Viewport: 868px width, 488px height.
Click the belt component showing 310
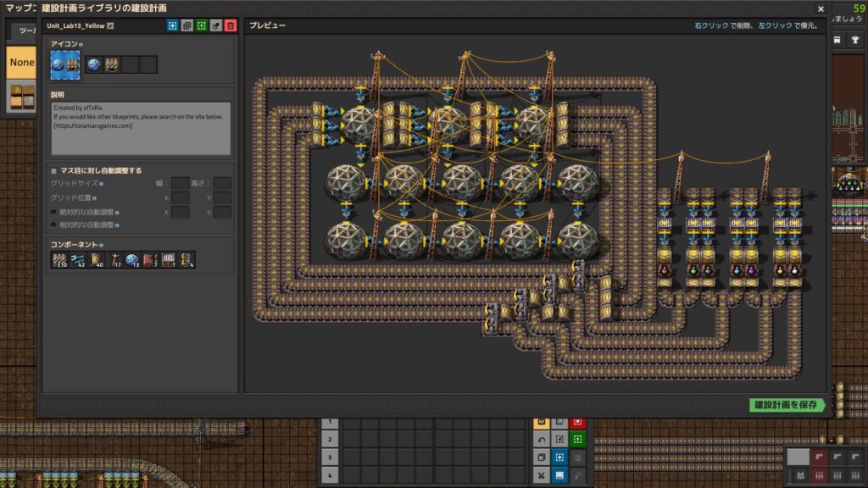click(59, 260)
